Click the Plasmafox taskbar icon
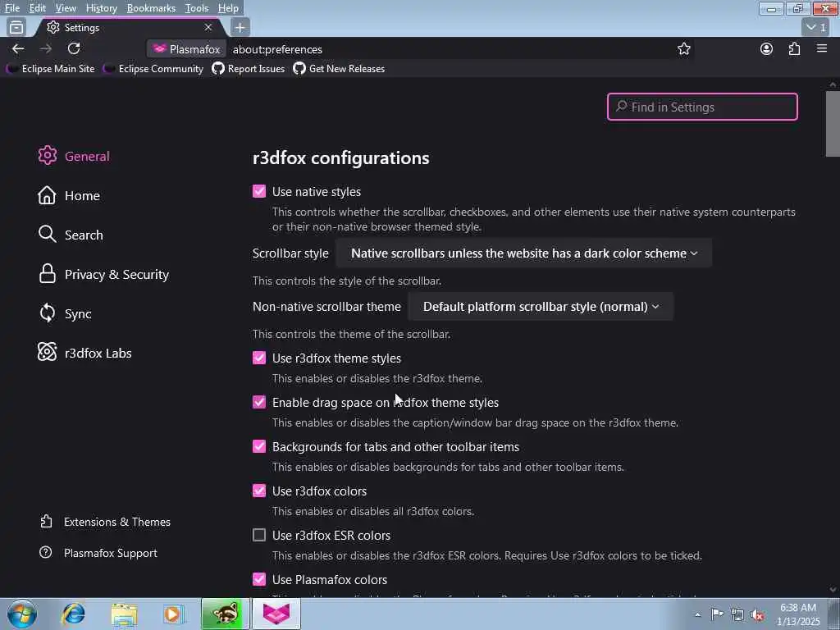The height and width of the screenshot is (630, 840). click(x=276, y=614)
